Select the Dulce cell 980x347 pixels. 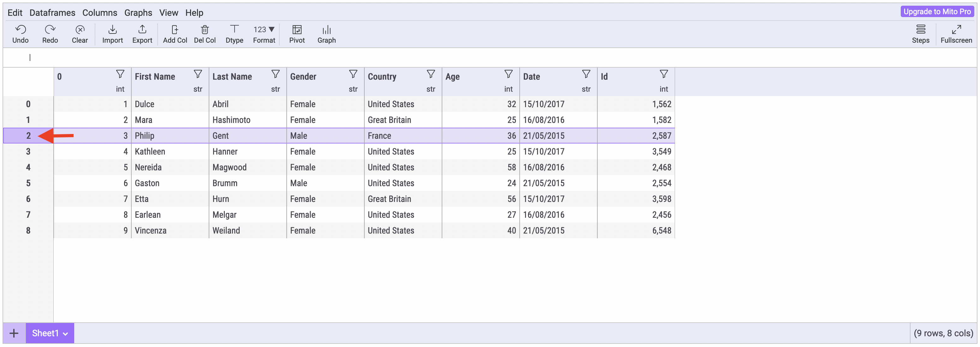170,104
